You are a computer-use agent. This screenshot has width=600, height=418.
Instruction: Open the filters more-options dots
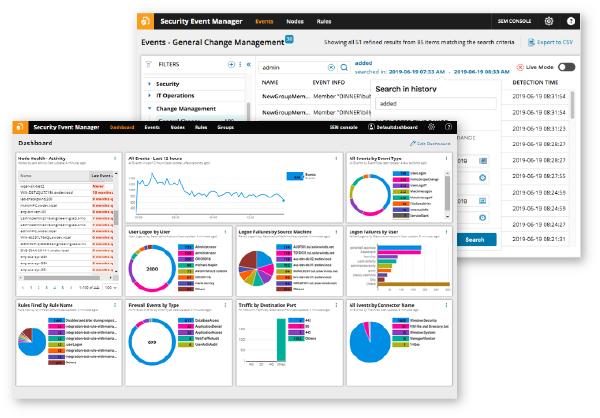(x=240, y=64)
